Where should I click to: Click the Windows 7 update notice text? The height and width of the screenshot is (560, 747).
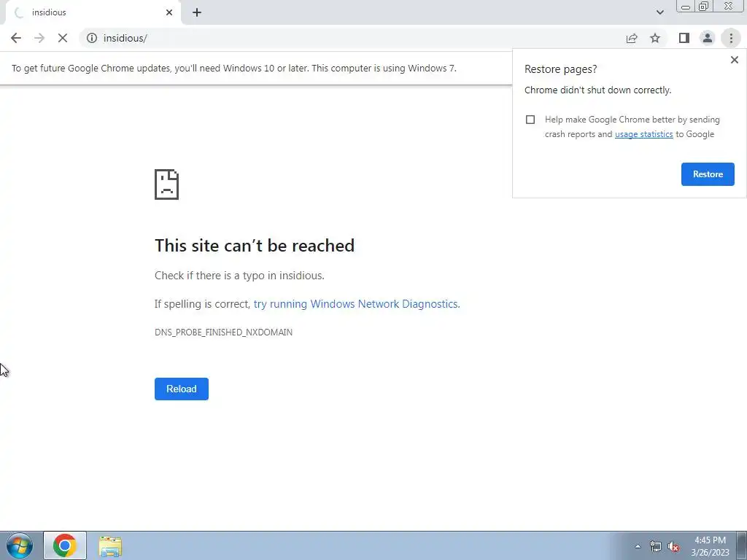234,68
